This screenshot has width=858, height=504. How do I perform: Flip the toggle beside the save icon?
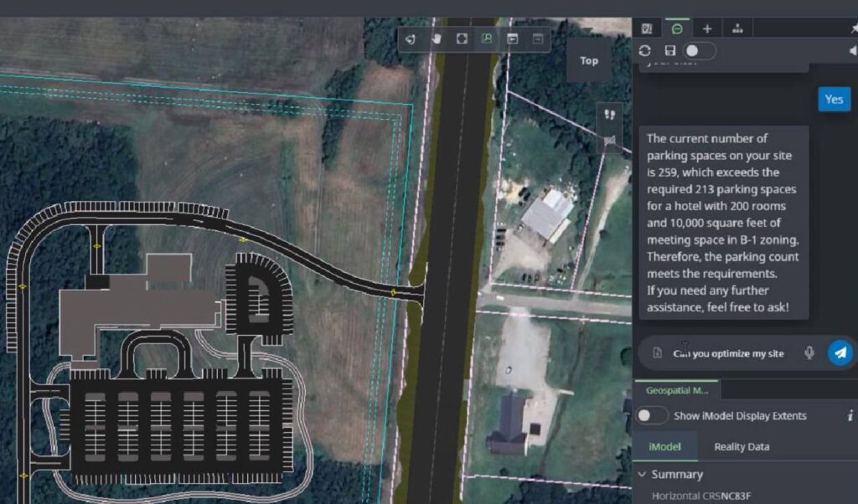pyautogui.click(x=700, y=50)
